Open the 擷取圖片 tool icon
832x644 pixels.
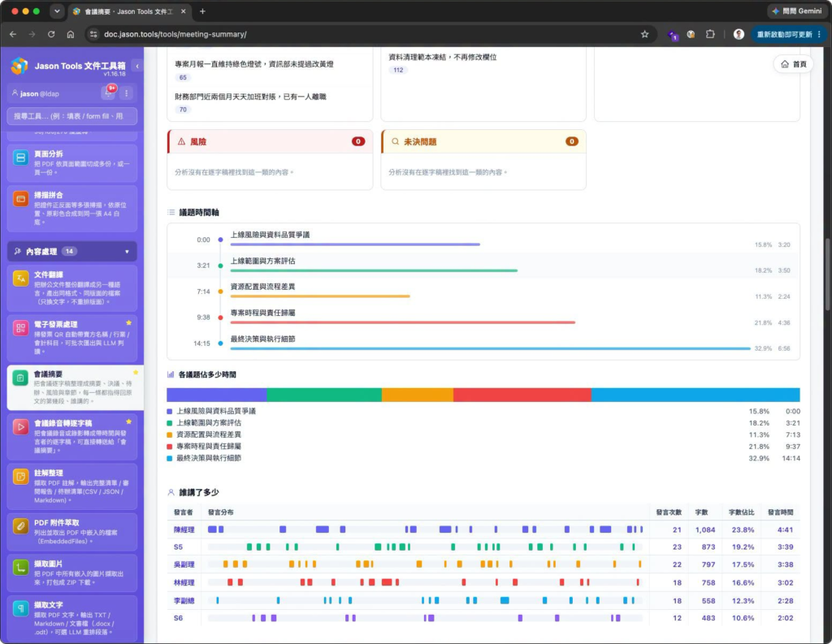coord(20,568)
